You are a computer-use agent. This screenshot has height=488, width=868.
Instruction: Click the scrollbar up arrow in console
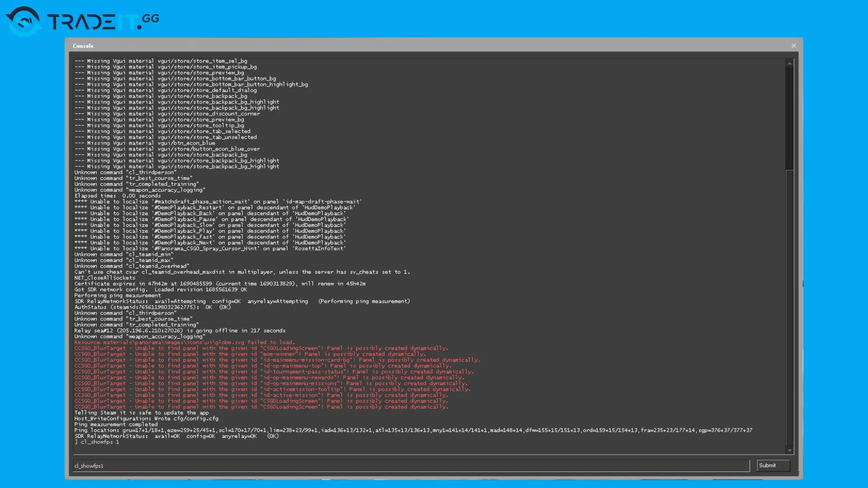789,63
